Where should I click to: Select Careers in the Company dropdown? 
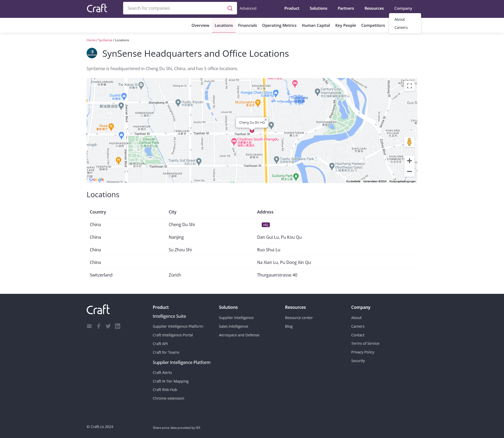[x=401, y=28]
